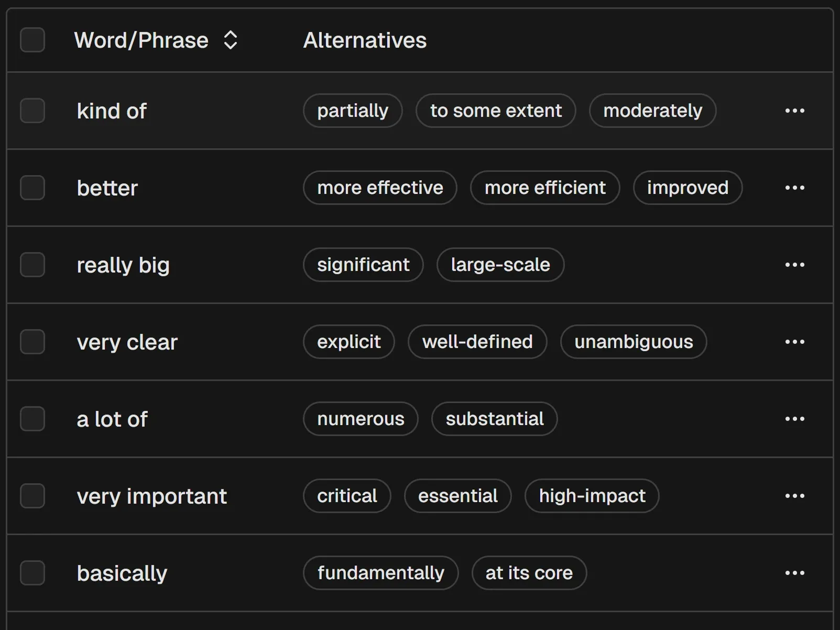The image size is (840, 630).
Task: Open the options menu for "basically"
Action: tap(795, 573)
